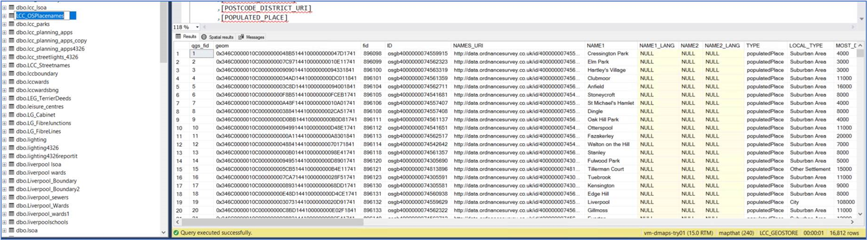Image resolution: width=868 pixels, height=241 pixels.
Task: Click the table icon beside dbo.leisure_centres
Action: 11,107
